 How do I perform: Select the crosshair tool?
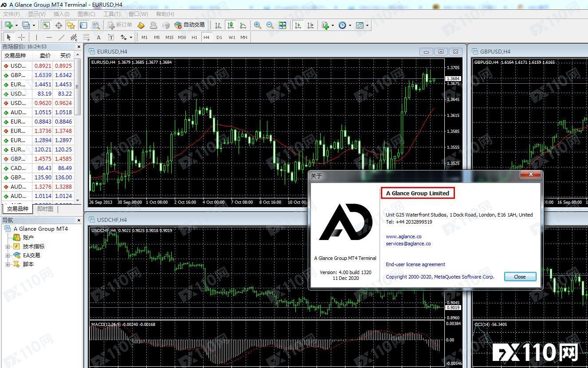(21, 37)
